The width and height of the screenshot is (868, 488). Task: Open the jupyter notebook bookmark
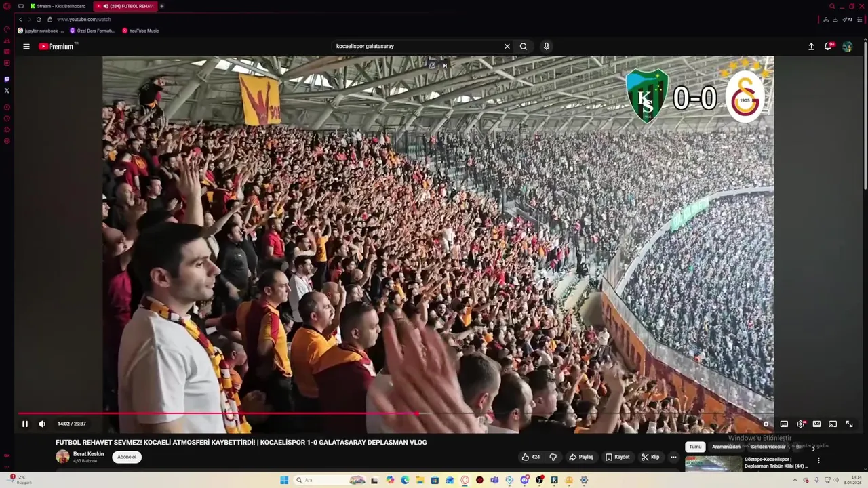(x=41, y=30)
